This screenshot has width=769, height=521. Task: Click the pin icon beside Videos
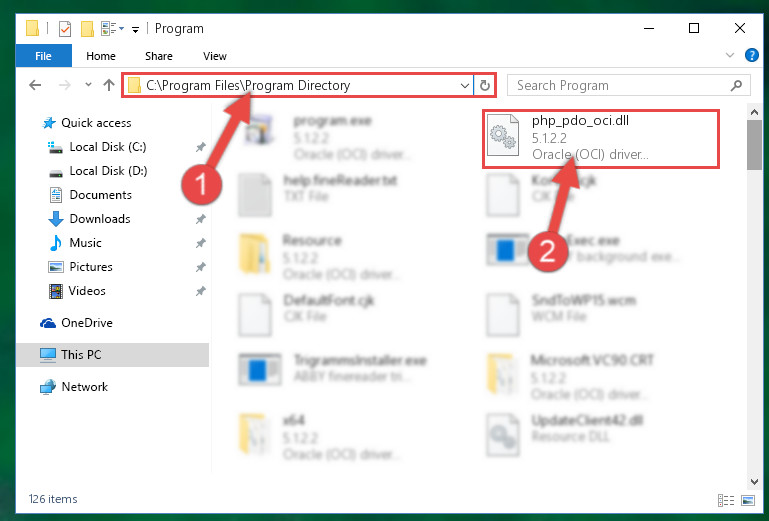pos(201,291)
